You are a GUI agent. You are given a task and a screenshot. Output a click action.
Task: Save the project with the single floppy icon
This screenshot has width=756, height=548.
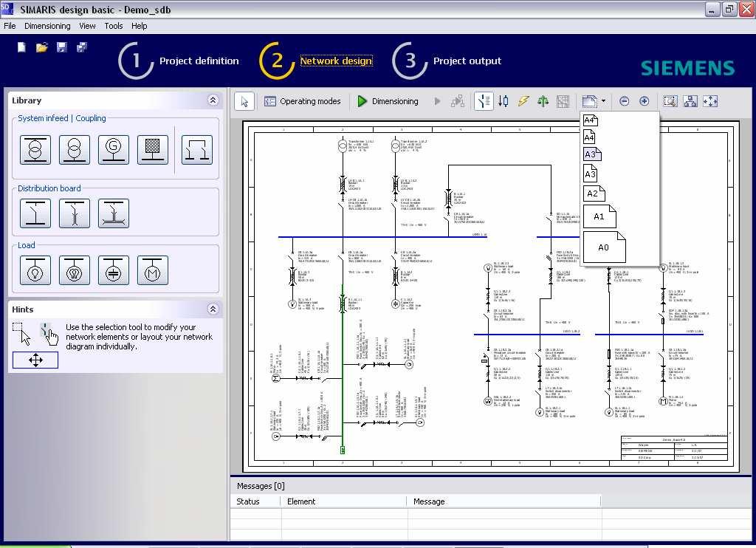pos(62,47)
